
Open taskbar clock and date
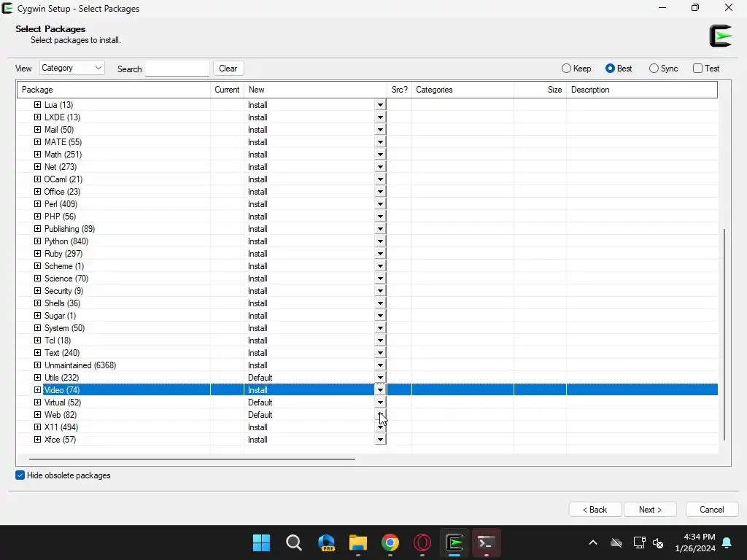click(695, 542)
